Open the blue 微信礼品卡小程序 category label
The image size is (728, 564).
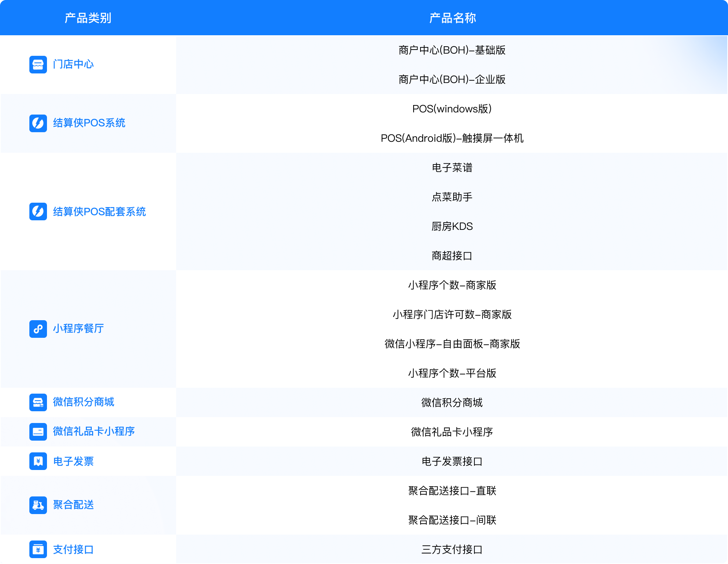(x=94, y=431)
